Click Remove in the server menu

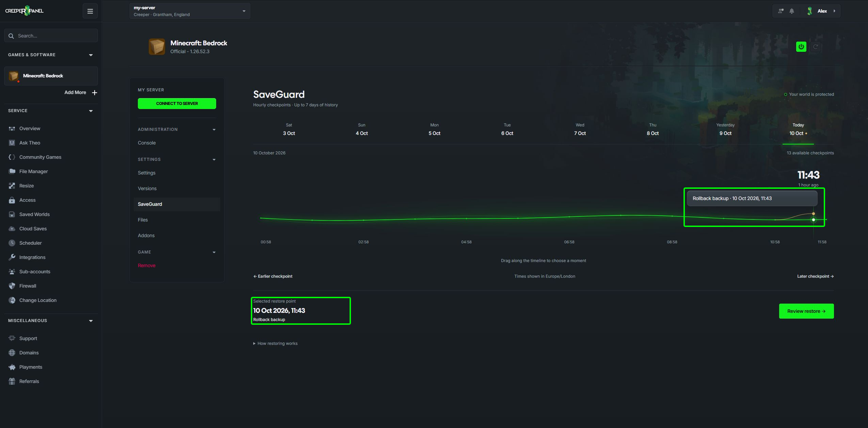click(146, 265)
